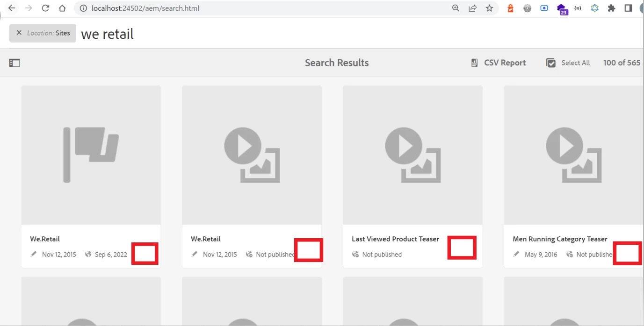Click the 'Sep 6, 2022' published date

pyautogui.click(x=111, y=255)
